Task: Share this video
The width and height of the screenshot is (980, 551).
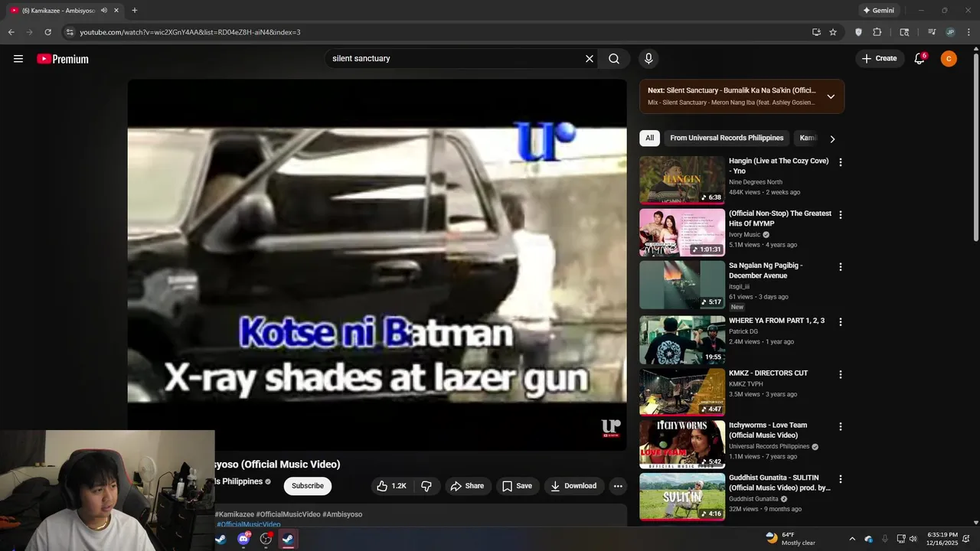Action: tap(467, 486)
